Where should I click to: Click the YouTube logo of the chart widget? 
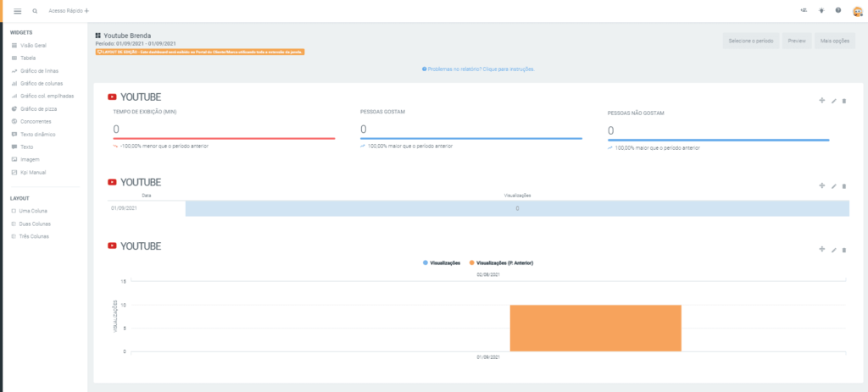113,246
